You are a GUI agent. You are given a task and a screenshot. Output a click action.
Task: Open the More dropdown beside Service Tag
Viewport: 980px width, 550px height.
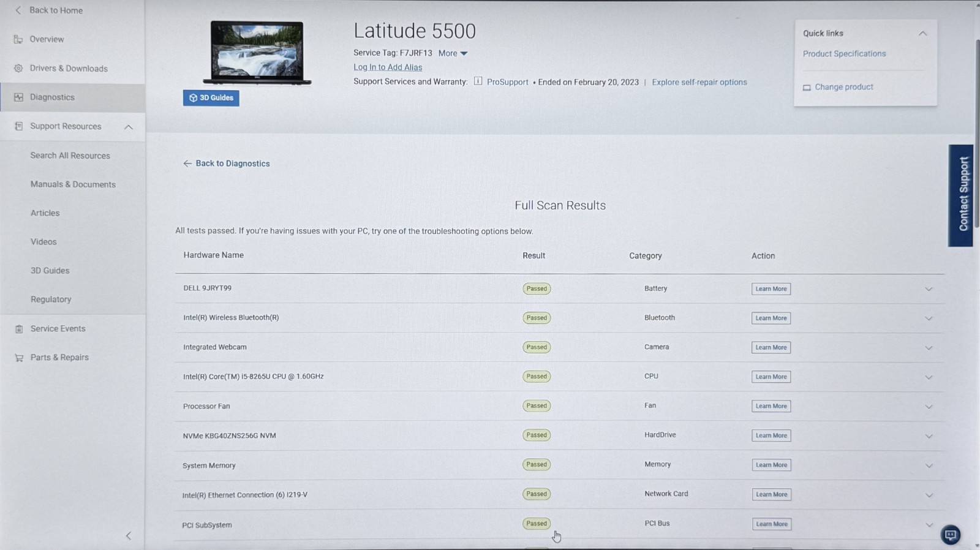pos(453,53)
